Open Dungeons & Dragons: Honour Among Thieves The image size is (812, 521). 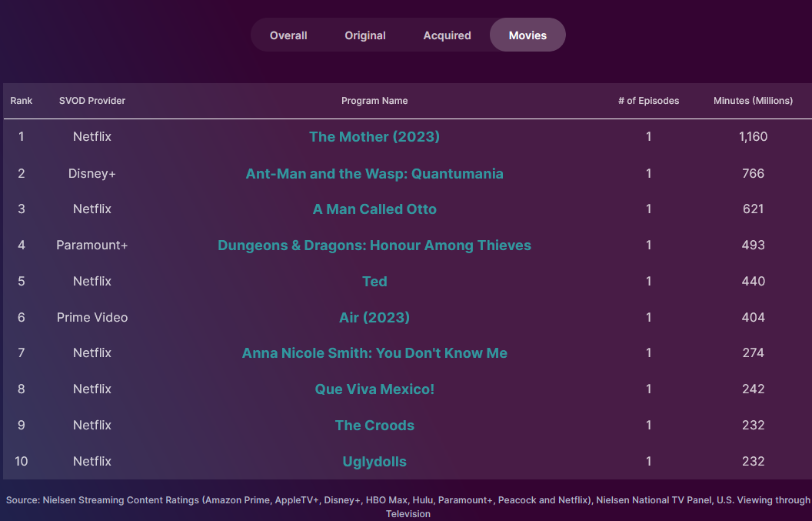pos(374,245)
